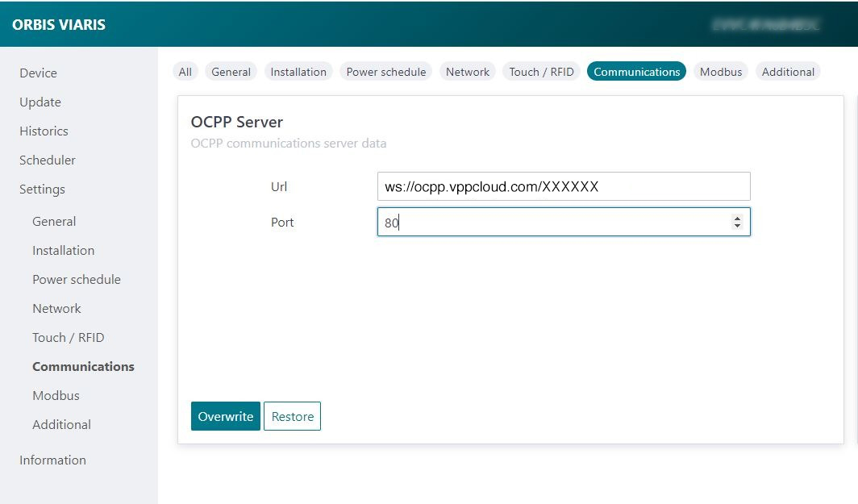858x504 pixels.
Task: Select the General filter tab
Action: 231,72
